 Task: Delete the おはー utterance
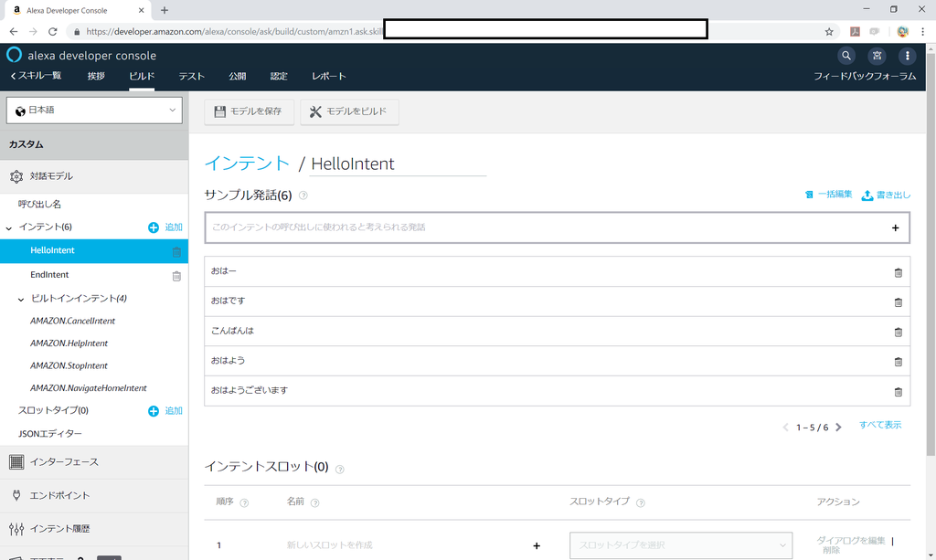[x=898, y=272]
